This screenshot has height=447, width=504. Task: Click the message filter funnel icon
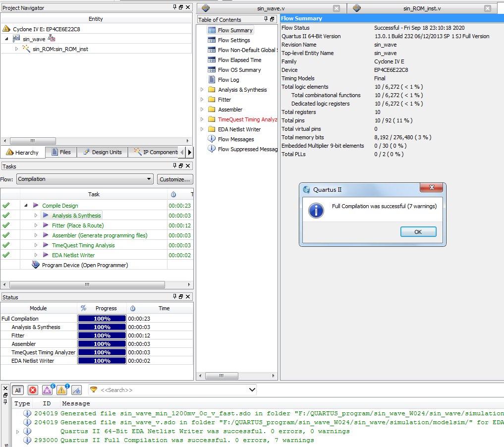pyautogui.click(x=94, y=390)
